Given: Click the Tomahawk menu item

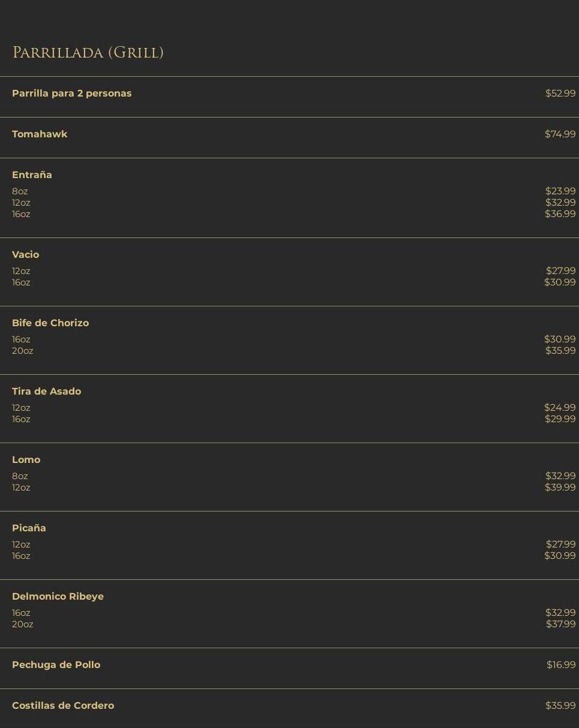Looking at the screenshot, I should click(x=40, y=134).
